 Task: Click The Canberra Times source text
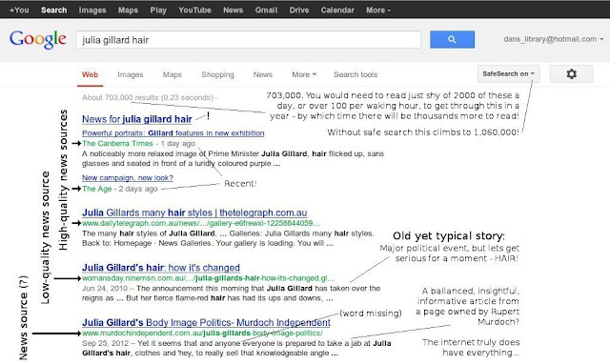117,144
